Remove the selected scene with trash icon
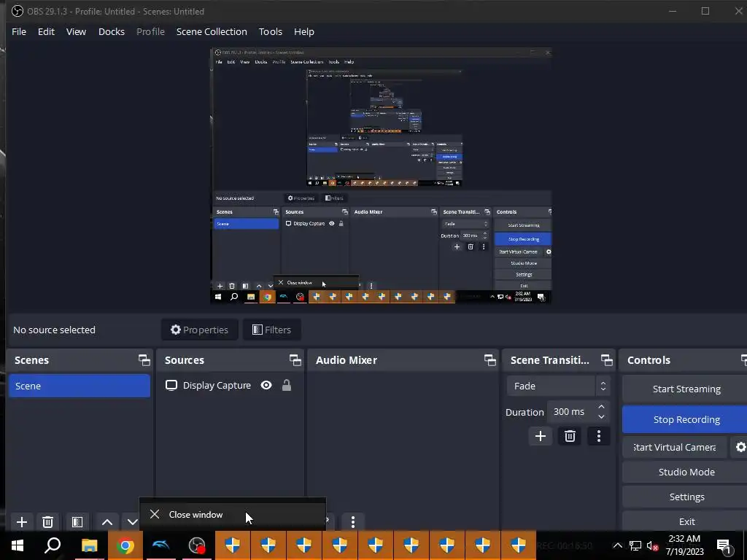The height and width of the screenshot is (560, 747). (x=47, y=522)
